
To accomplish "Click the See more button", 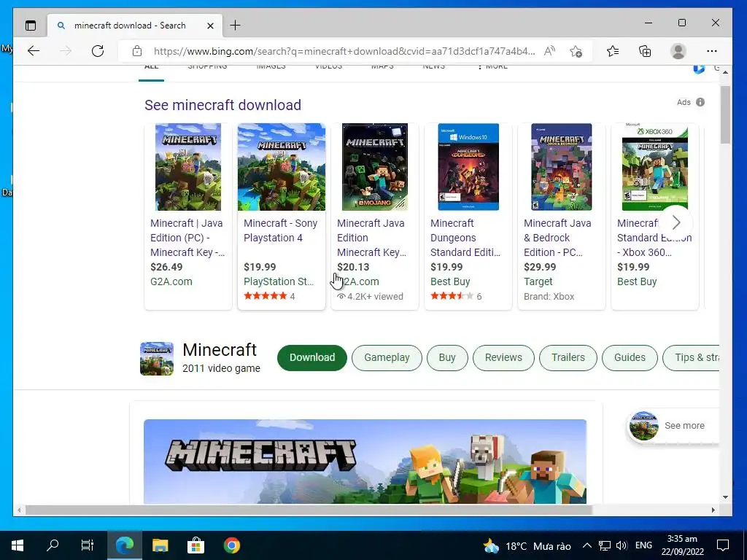I will click(673, 426).
